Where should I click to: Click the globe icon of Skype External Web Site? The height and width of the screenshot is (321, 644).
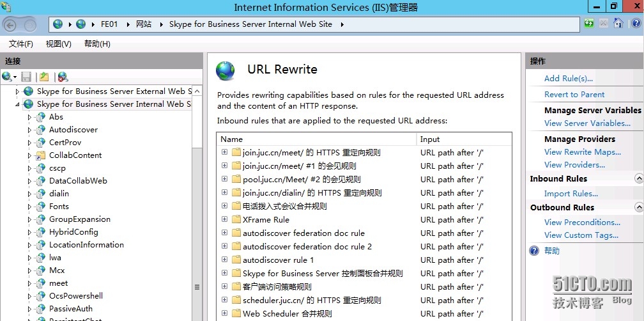click(x=28, y=91)
